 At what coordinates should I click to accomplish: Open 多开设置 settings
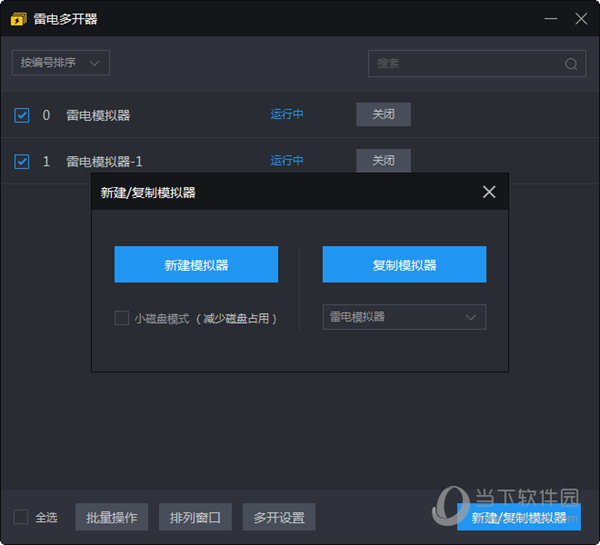point(279,517)
